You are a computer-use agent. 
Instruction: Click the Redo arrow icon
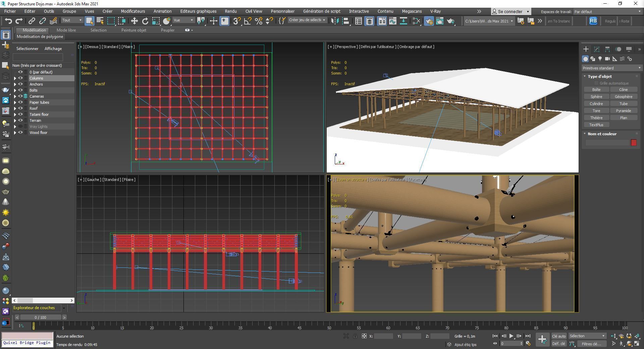(x=19, y=21)
